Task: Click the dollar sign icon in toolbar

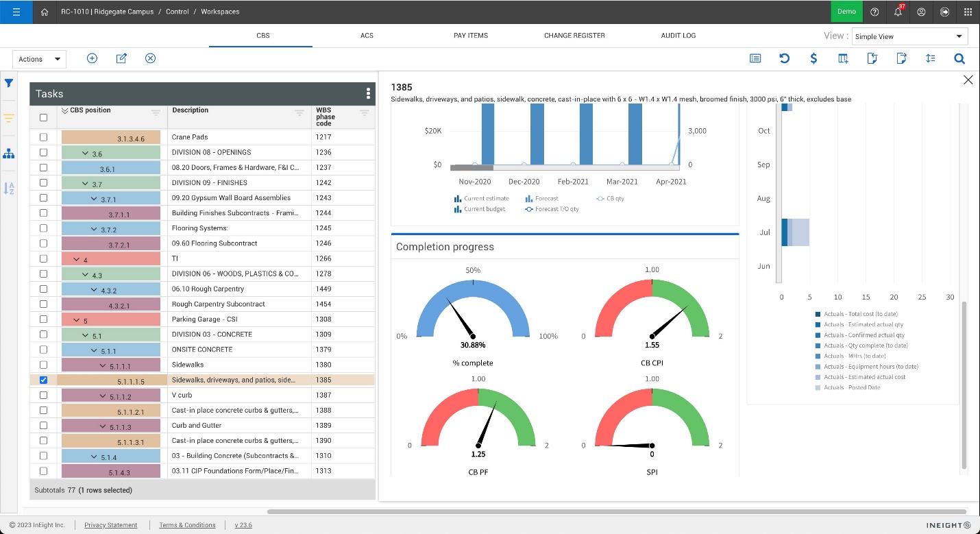Action: click(813, 58)
